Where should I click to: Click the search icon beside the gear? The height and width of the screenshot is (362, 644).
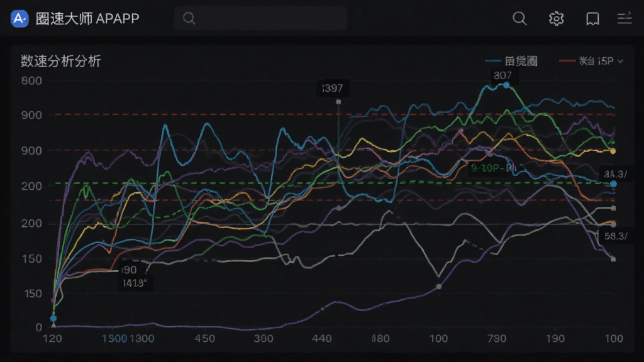coord(519,18)
